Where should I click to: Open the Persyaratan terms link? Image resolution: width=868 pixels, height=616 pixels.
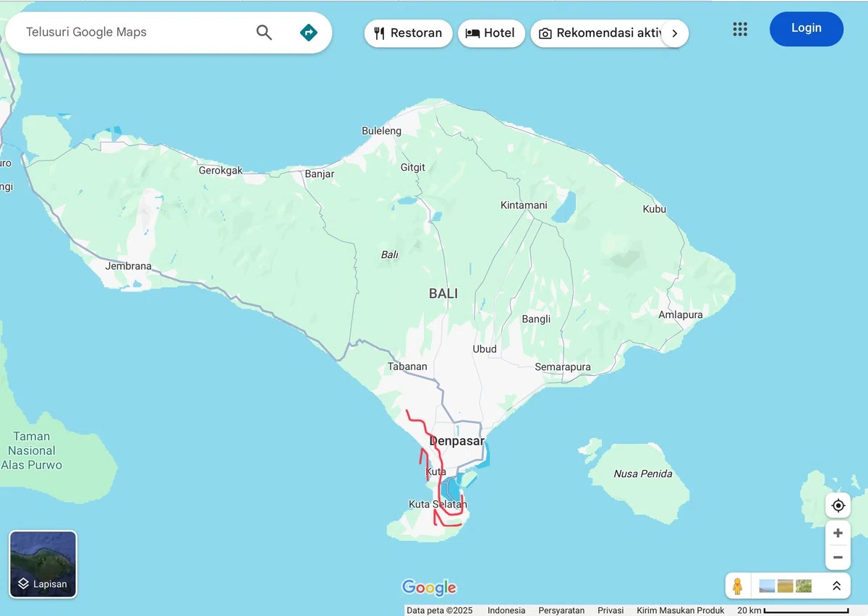(x=561, y=610)
